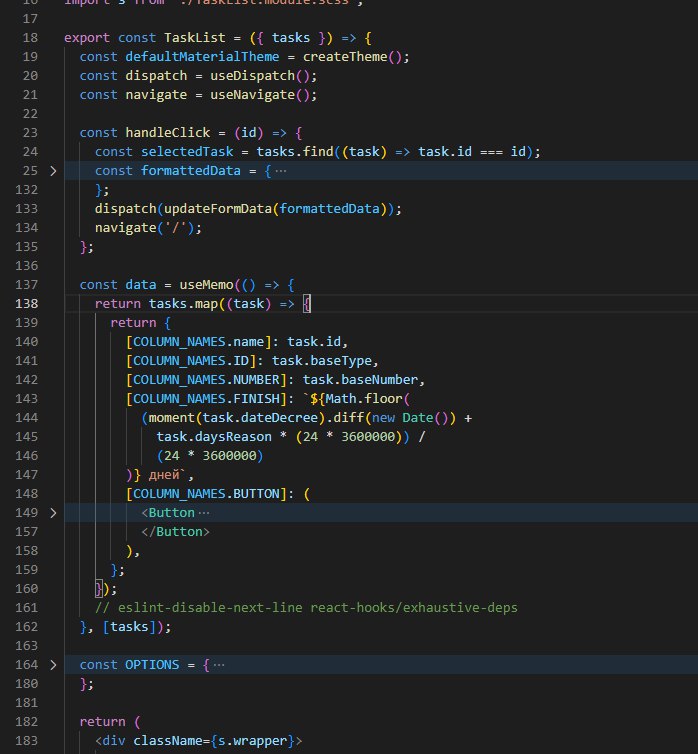Click tasks.find on line 24
This screenshot has height=754, width=698.
(x=295, y=152)
